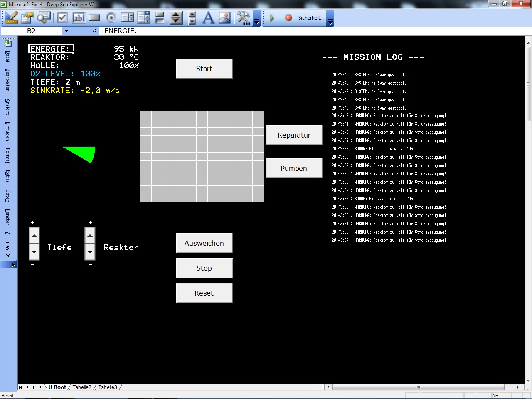Click the Reset button
This screenshot has width=532, height=399.
204,293
